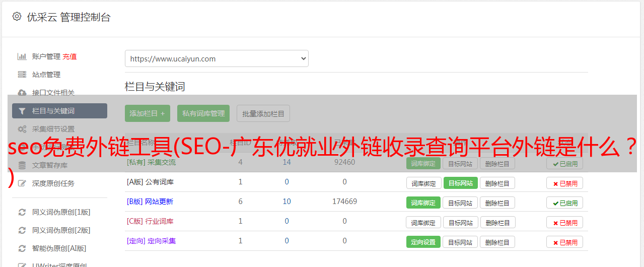Click 删除栏目 in the 行业词库 row
This screenshot has width=644, height=267.
coord(497,222)
